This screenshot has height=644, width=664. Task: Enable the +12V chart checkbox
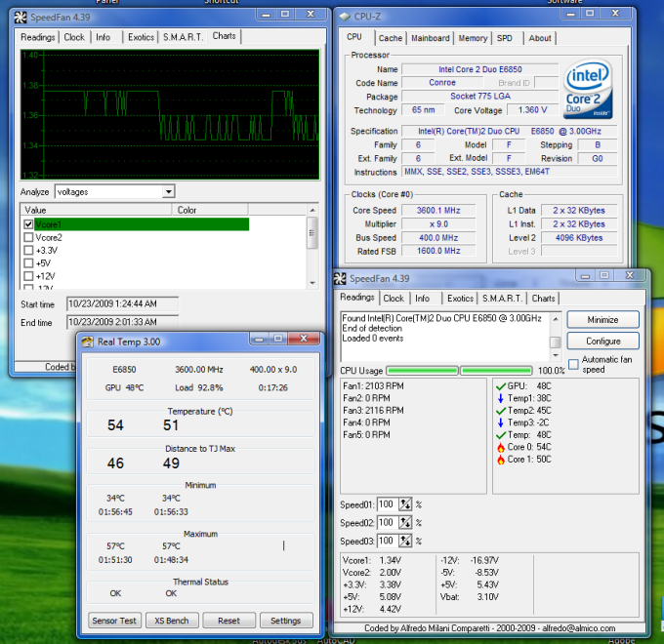tap(28, 276)
